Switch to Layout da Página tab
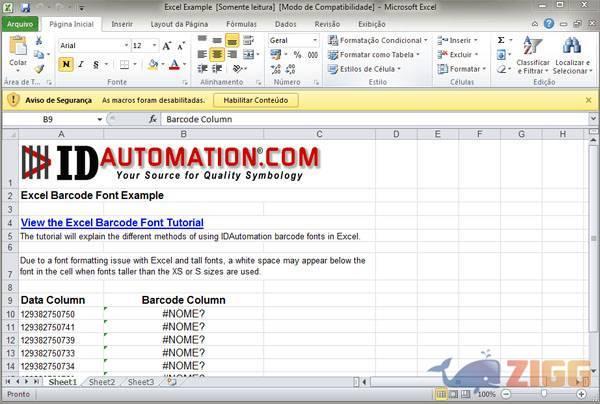600x404 pixels. 179,24
